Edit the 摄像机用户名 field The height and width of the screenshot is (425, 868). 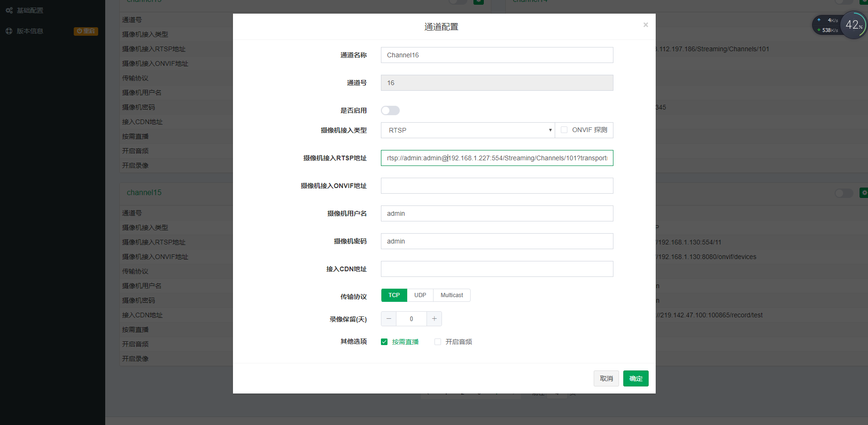point(497,213)
